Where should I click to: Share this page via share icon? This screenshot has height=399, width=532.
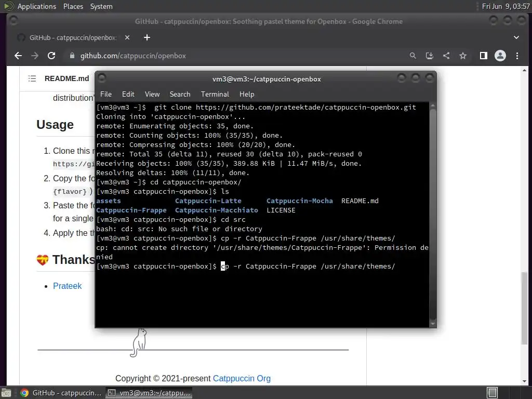(446, 56)
